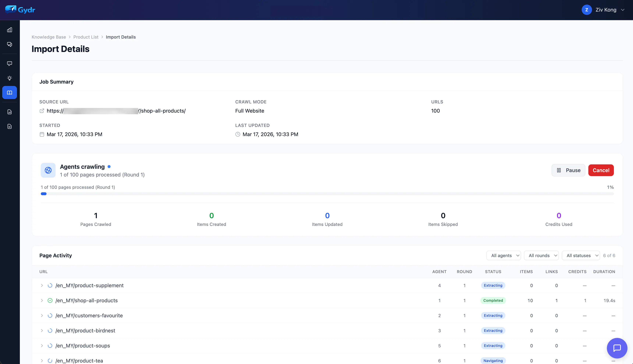Click the /en_MY/customers-favourite URL text

coord(89,316)
